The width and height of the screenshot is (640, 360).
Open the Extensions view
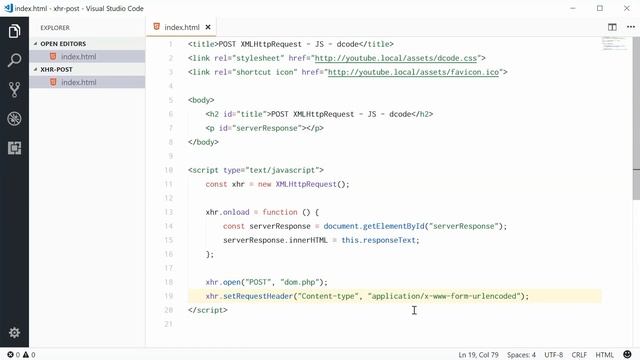[14, 148]
